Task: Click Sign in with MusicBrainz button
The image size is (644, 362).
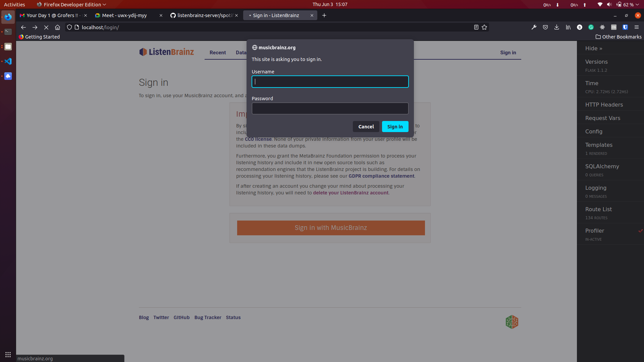Action: [331, 228]
